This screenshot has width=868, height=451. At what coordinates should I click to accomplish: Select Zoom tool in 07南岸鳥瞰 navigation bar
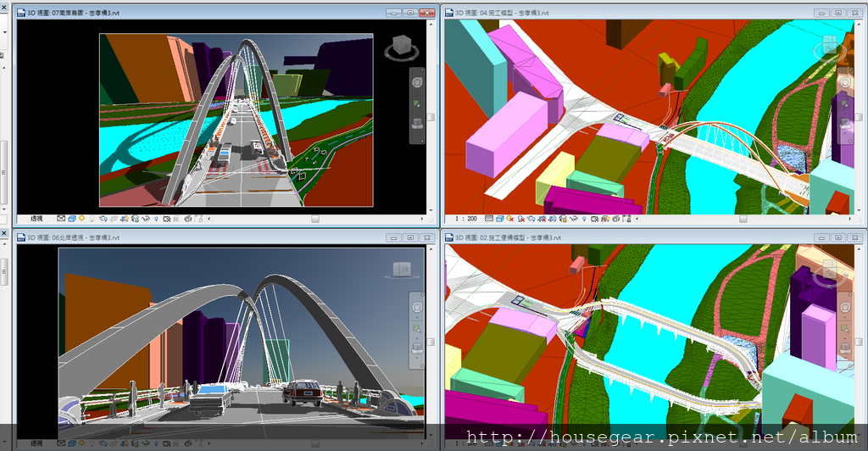click(x=416, y=103)
